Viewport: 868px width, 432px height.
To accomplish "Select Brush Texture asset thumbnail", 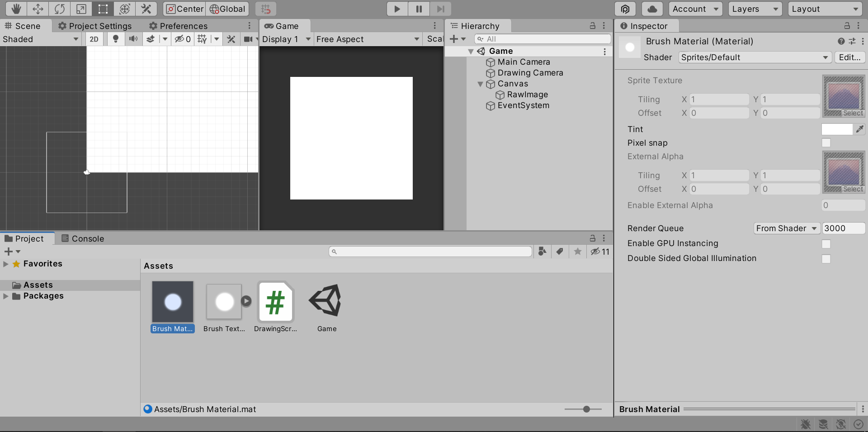I will point(224,302).
